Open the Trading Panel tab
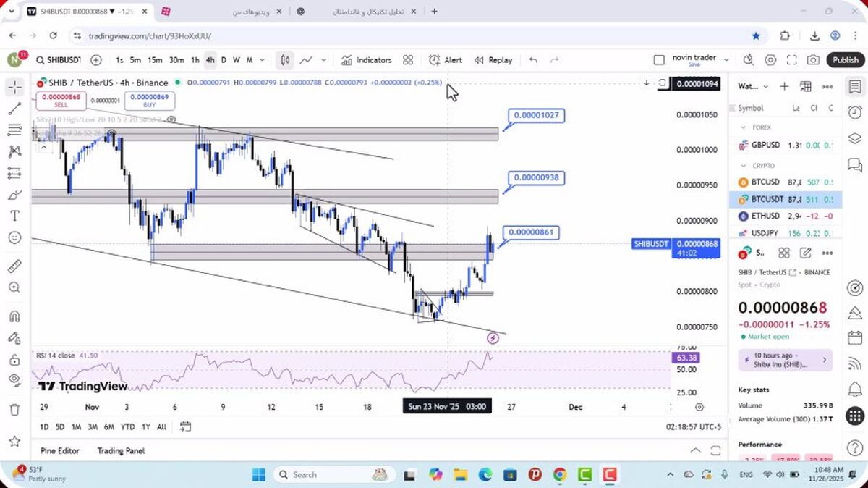Viewport: 868px width, 488px height. click(x=121, y=450)
